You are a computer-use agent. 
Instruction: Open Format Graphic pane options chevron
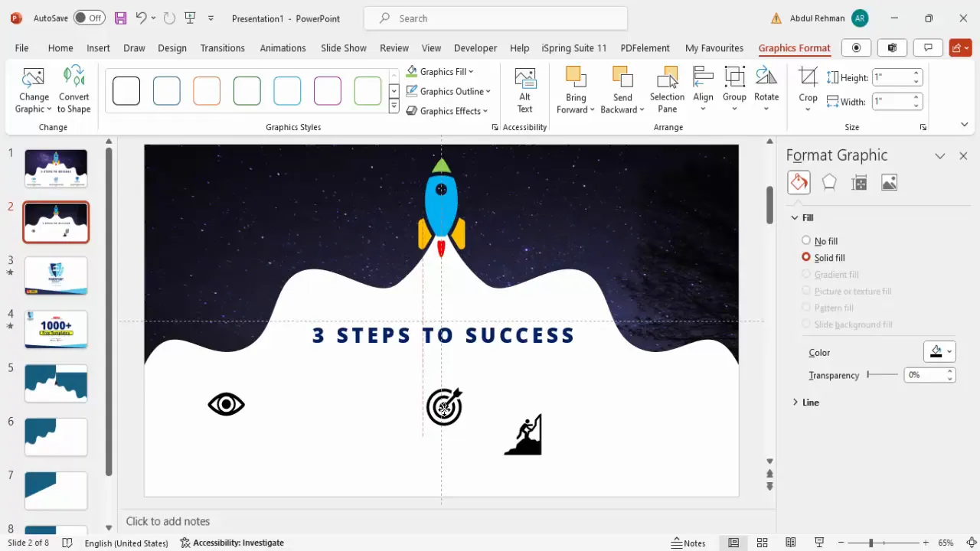click(940, 155)
